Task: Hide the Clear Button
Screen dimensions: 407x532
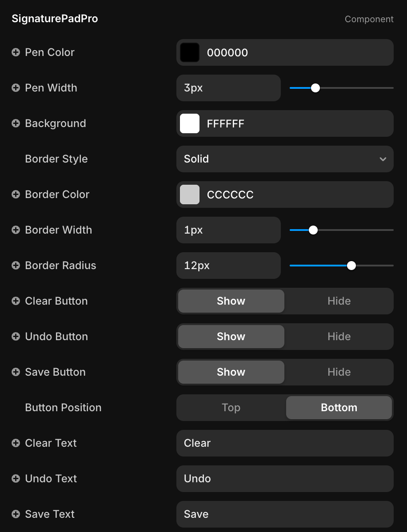Action: (x=339, y=301)
